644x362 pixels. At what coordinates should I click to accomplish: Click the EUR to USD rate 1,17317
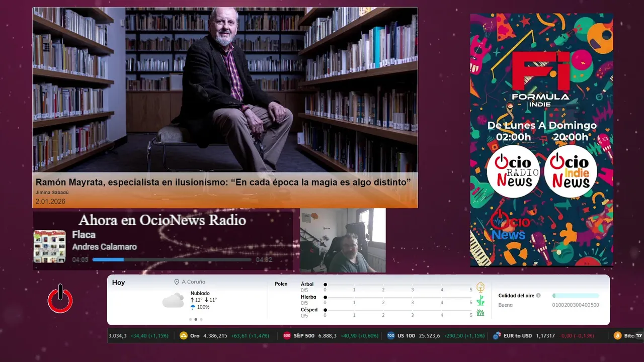[x=545, y=336]
